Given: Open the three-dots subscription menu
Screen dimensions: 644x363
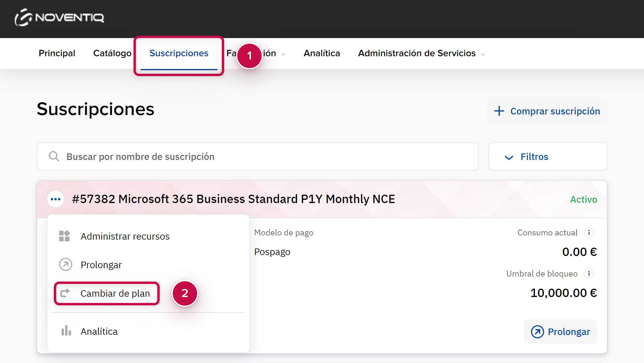Looking at the screenshot, I should [x=56, y=199].
